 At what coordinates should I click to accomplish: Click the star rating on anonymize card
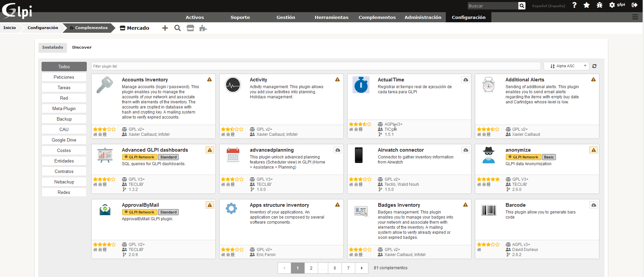coord(488,179)
